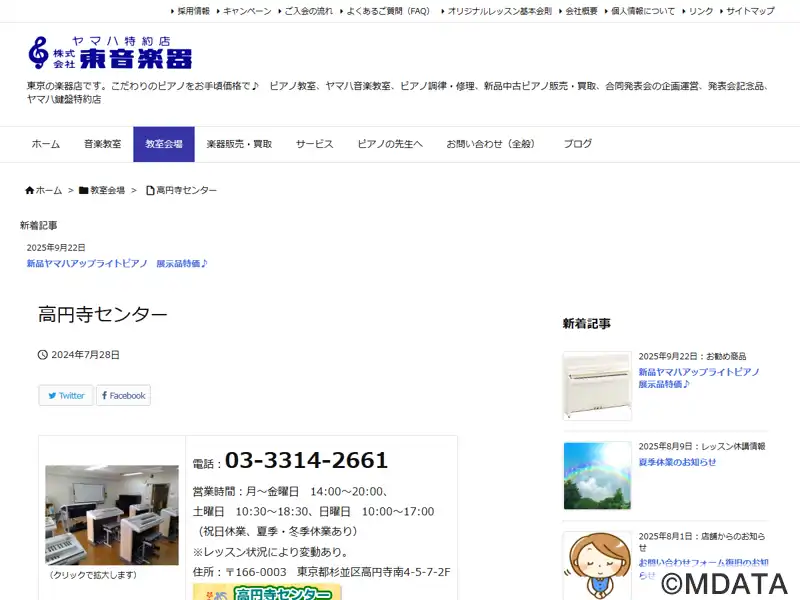
Task: Share the page via Facebook button
Action: 123,395
